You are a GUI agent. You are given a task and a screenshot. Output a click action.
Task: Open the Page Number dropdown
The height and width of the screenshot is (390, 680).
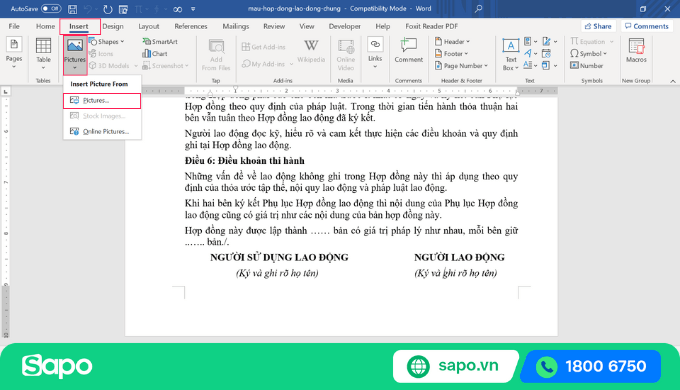tap(461, 66)
